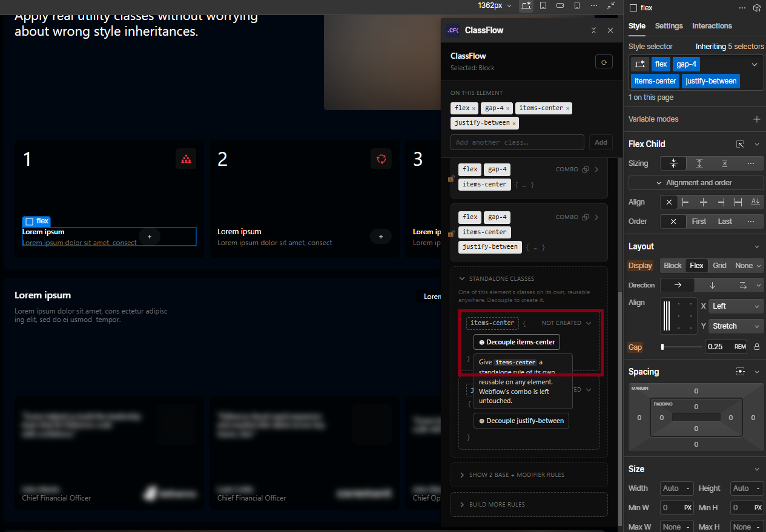Switch to mobile portrait breakpoint icon
This screenshot has width=766, height=532.
coord(577,6)
